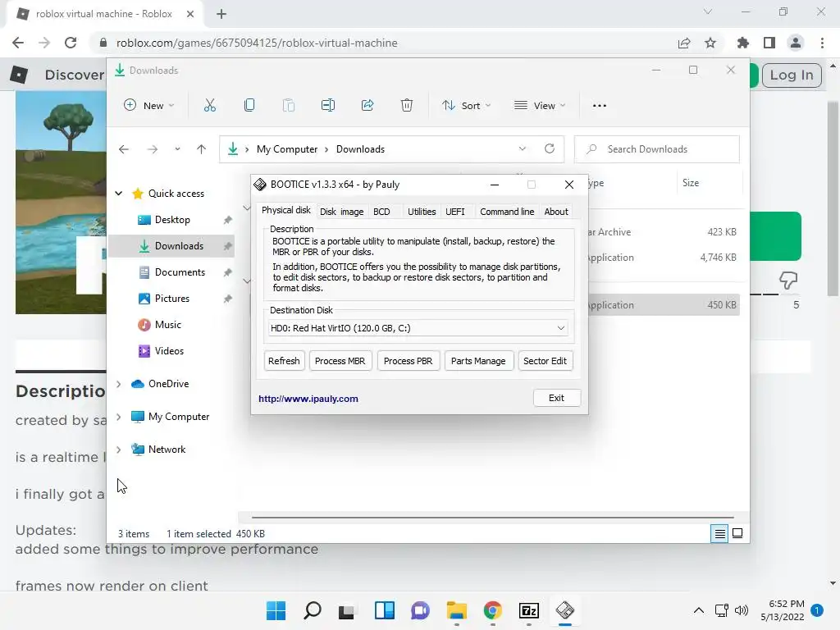Viewport: 840px width, 630px height.
Task: Open 7-Zip icon on taskbar
Action: click(x=529, y=610)
